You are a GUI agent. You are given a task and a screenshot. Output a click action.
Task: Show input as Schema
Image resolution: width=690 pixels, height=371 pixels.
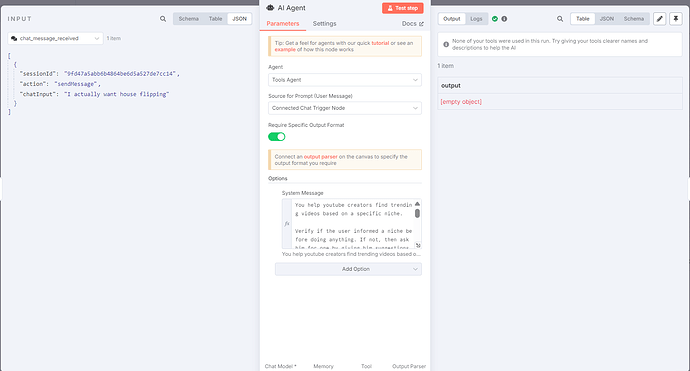(x=188, y=18)
